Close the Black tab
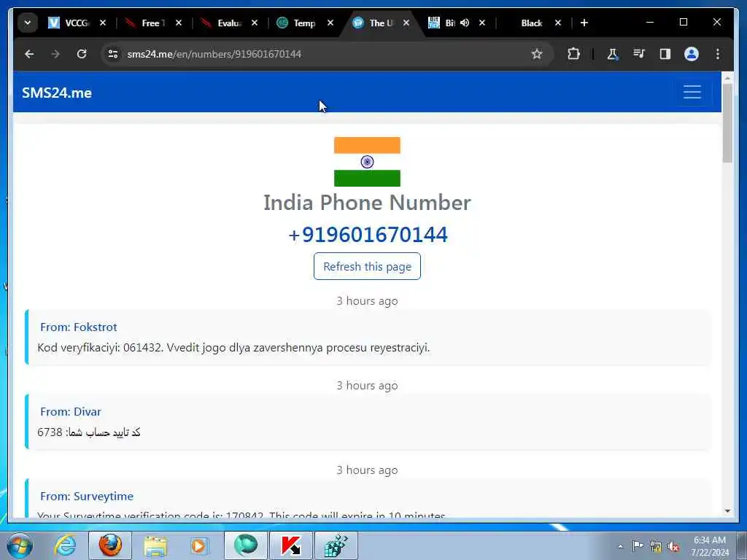Screen dimensions: 747x560 pyautogui.click(x=558, y=23)
